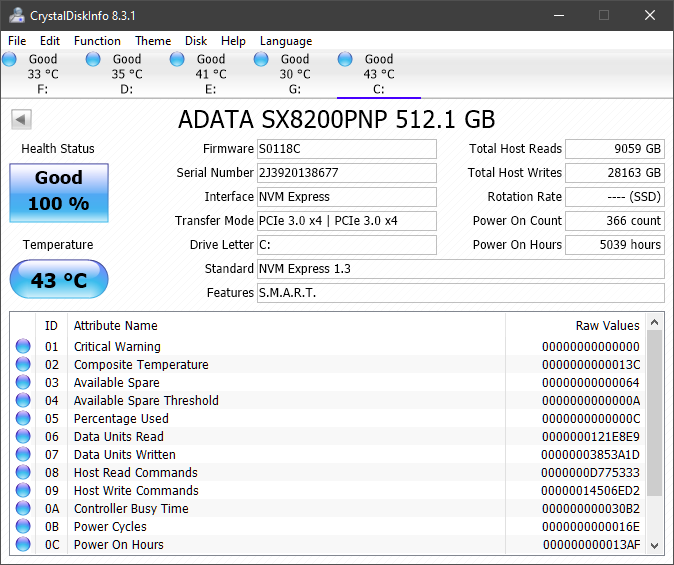Click the 43 °C temperature button
The height and width of the screenshot is (565, 674).
pyautogui.click(x=59, y=279)
